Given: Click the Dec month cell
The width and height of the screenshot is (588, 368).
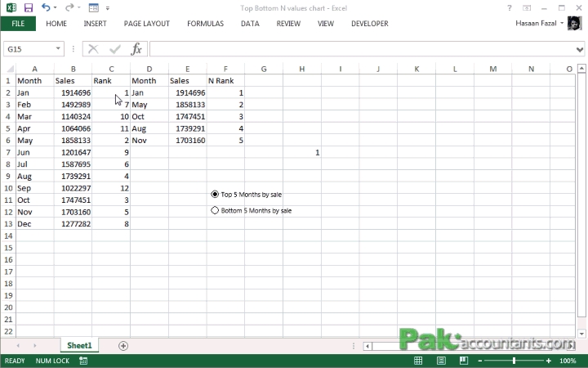Looking at the screenshot, I should (35, 224).
